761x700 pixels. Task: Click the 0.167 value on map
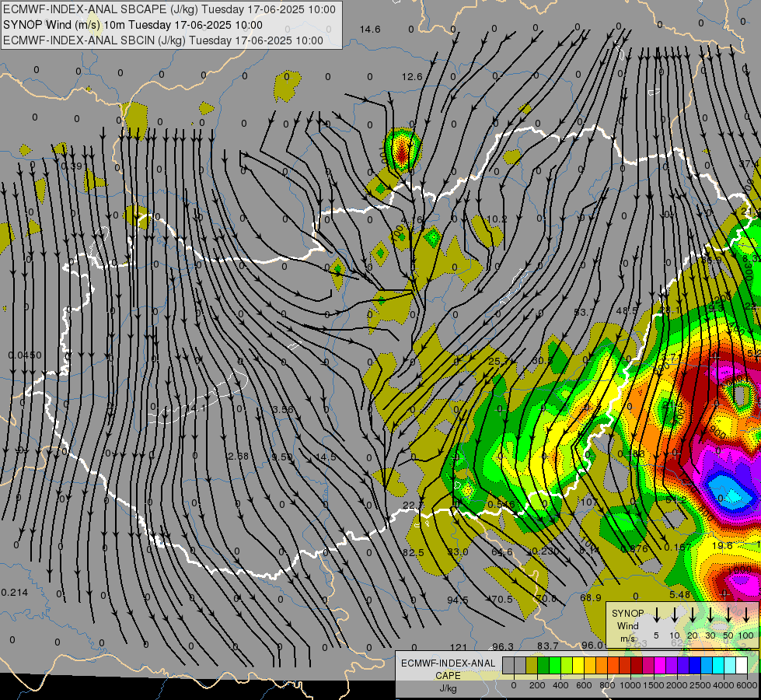coord(678,548)
